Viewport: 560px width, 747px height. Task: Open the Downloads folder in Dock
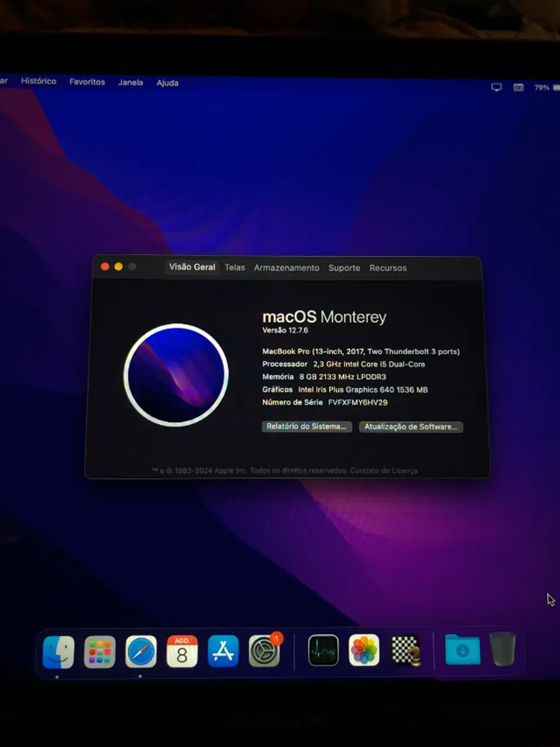(463, 650)
